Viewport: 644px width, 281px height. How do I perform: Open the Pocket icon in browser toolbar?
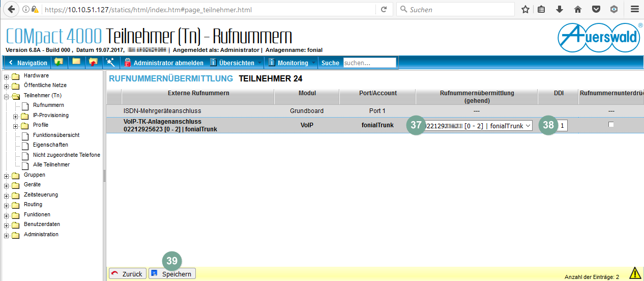[x=596, y=10]
